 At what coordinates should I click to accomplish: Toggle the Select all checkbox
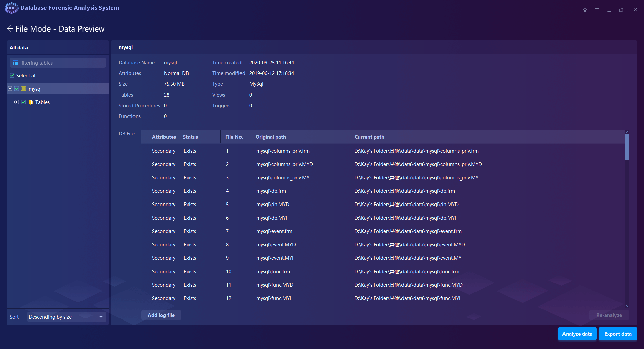point(12,76)
